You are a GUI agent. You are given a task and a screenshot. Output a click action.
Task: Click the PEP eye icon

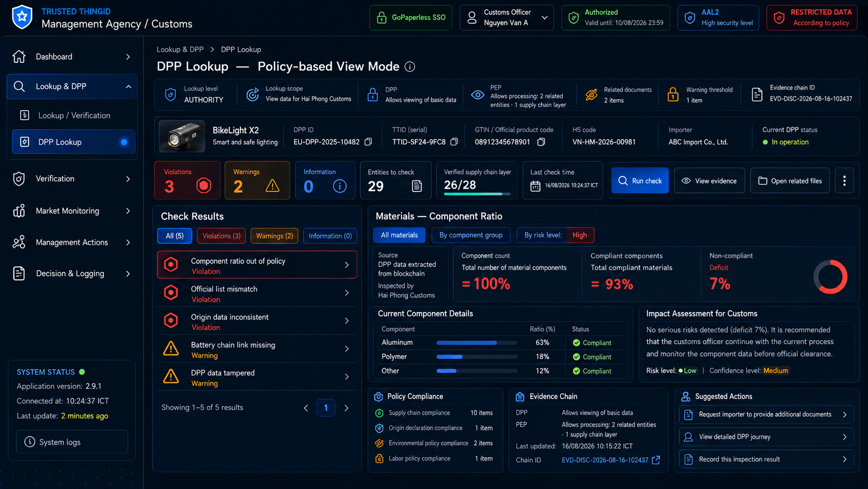pyautogui.click(x=478, y=95)
